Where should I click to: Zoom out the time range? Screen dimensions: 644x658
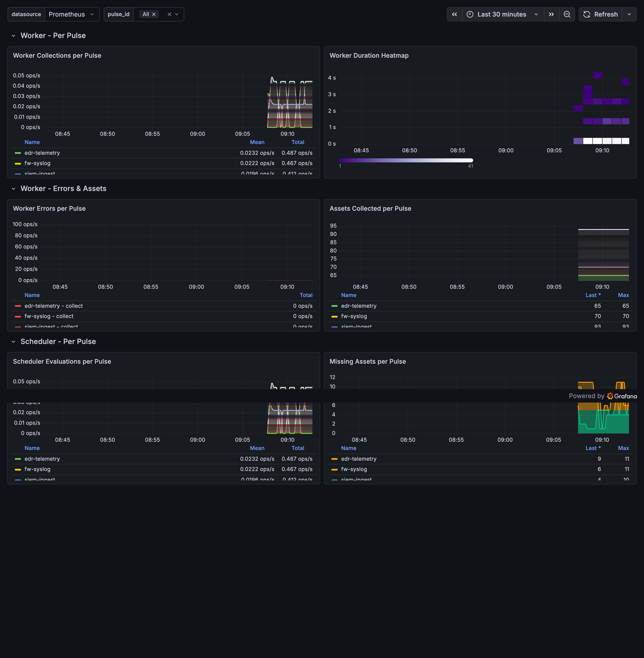[x=567, y=14]
